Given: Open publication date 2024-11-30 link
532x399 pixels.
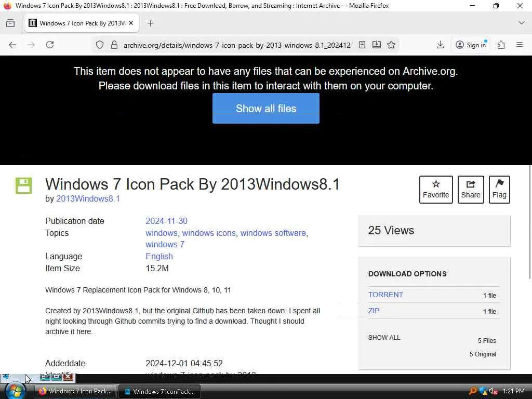Looking at the screenshot, I should 166,221.
